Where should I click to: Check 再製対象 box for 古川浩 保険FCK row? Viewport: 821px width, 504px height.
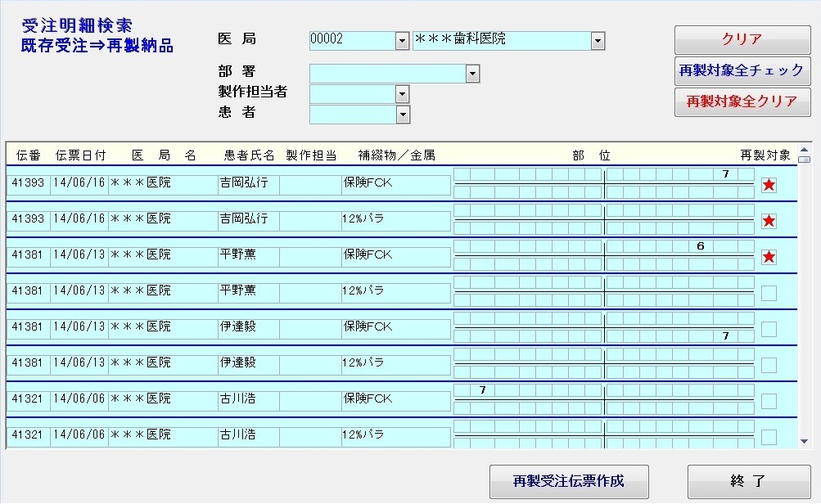click(769, 401)
